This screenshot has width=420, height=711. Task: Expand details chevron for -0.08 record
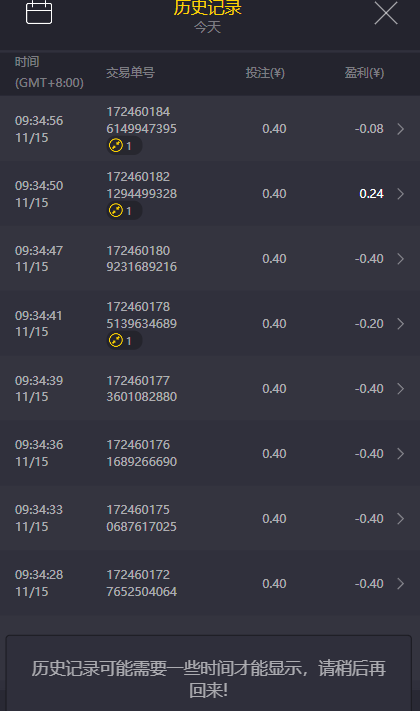coord(400,129)
